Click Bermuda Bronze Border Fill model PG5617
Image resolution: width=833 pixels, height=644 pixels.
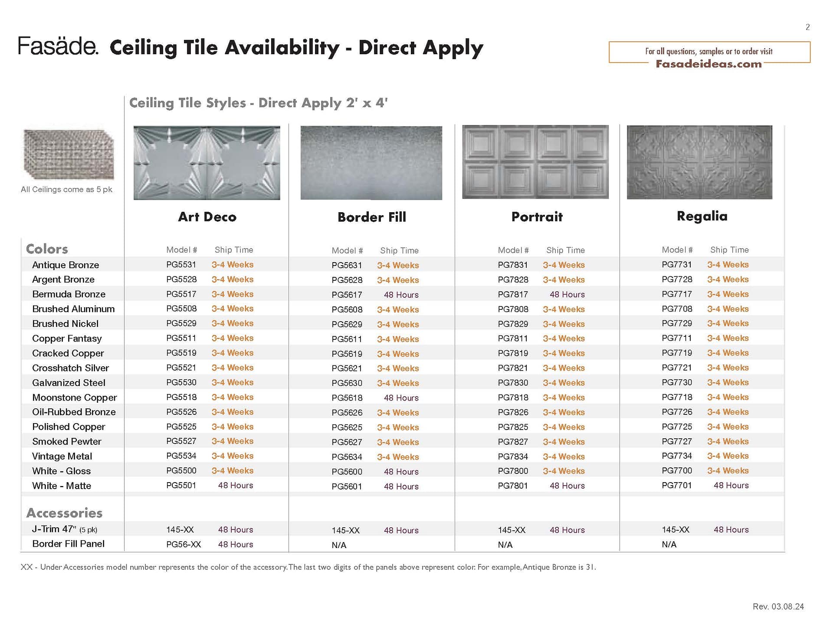tap(347, 295)
